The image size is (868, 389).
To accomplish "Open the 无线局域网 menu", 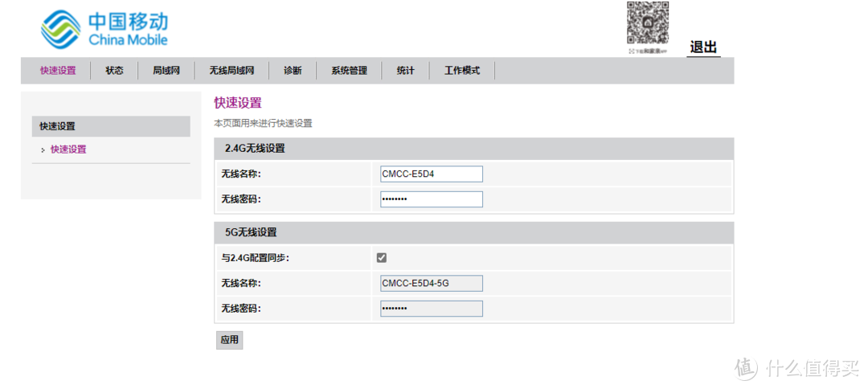I will tap(231, 71).
